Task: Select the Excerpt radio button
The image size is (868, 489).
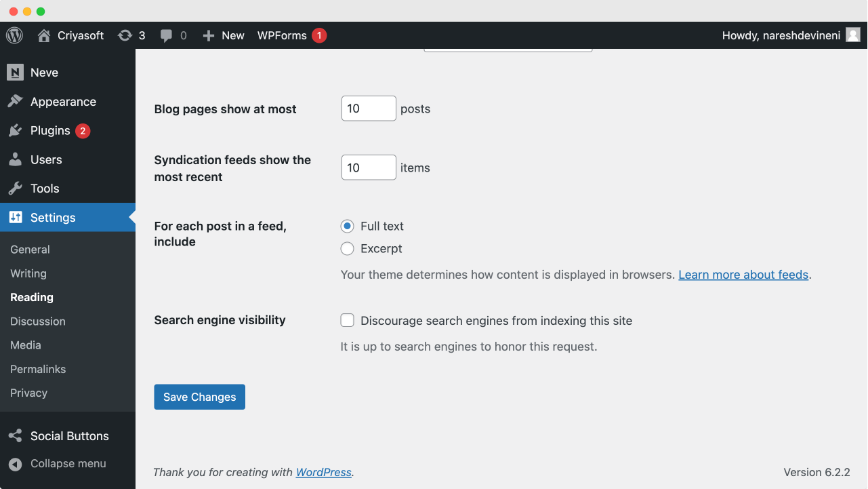Action: (x=347, y=249)
